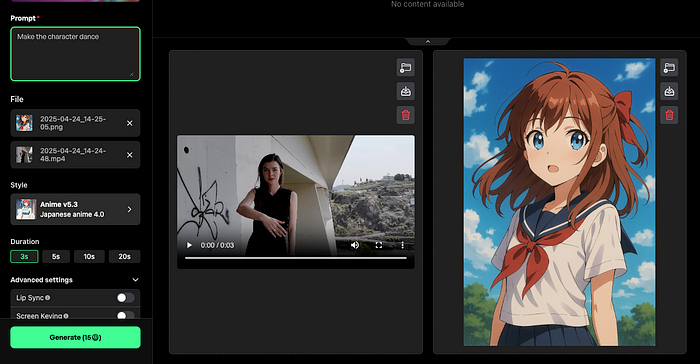
Task: Remove the 2025-04-24_14-24-48.mp4 file
Action: pyautogui.click(x=129, y=155)
